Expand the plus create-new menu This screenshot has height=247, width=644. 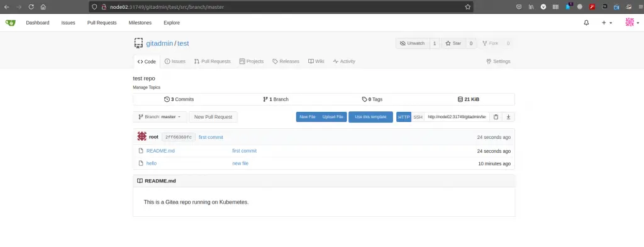click(607, 23)
